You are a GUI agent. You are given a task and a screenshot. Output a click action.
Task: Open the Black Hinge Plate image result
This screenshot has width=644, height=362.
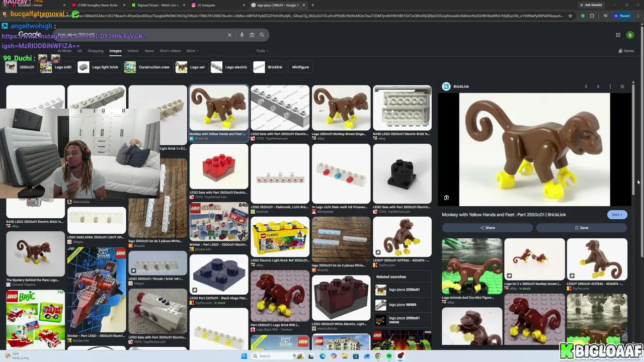click(x=219, y=275)
